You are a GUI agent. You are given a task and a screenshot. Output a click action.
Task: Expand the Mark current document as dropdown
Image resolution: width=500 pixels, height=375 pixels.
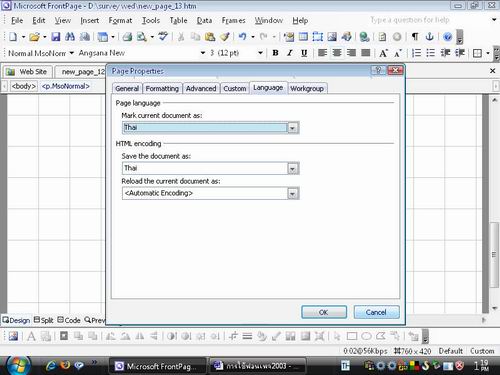coord(292,128)
